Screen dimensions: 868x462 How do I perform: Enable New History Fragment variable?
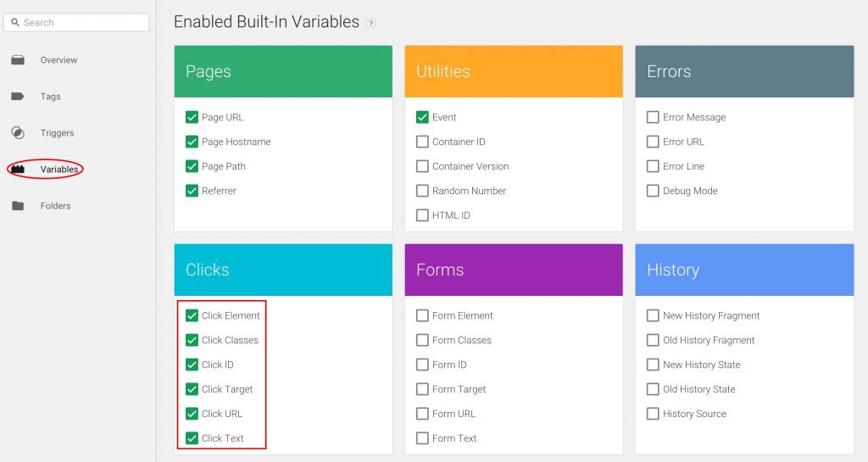coord(653,315)
